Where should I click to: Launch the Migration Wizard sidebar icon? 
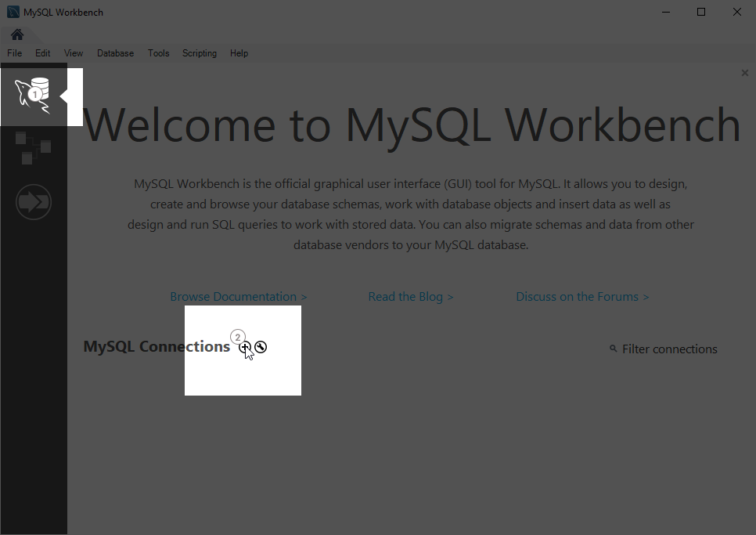coord(34,202)
